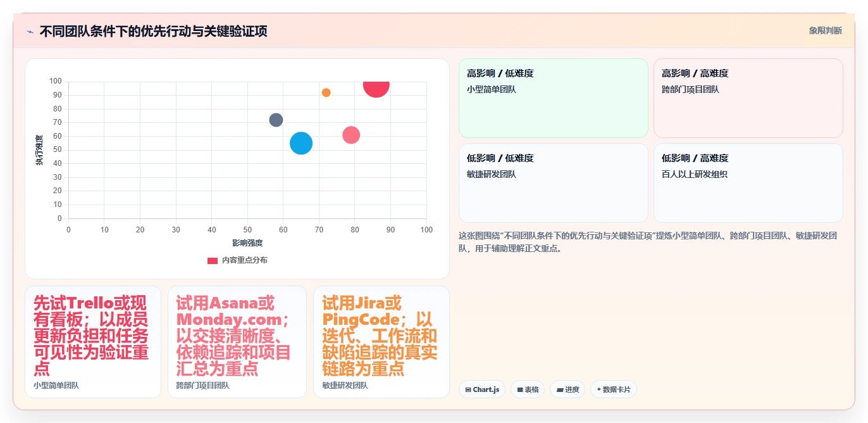The height and width of the screenshot is (423, 868).
Task: Click the 进度 tag chip
Action: coord(567,389)
